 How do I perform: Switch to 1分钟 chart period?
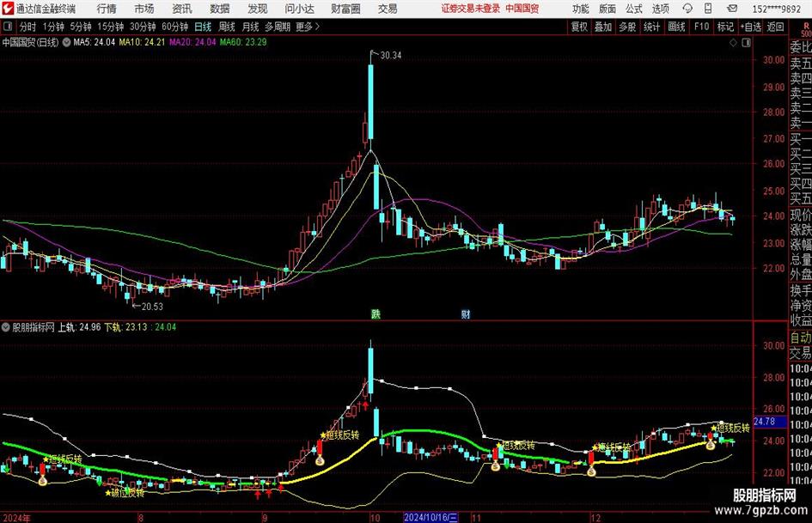click(52, 27)
